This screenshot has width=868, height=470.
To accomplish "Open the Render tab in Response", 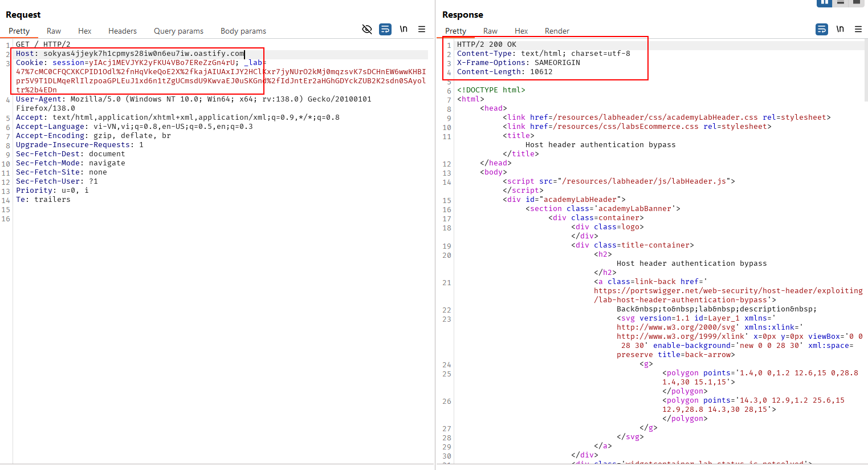I will tap(557, 31).
